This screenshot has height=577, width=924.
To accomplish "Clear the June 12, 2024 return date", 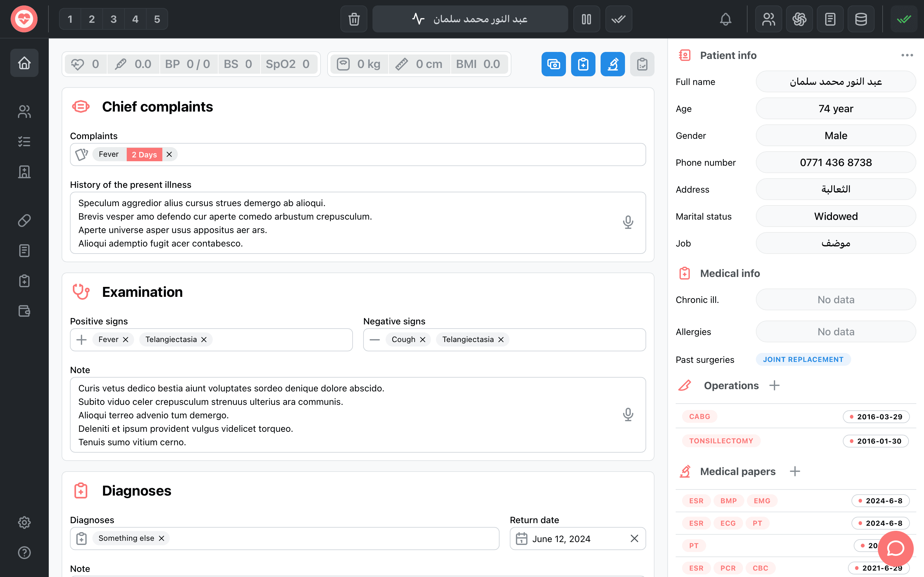I will (634, 539).
